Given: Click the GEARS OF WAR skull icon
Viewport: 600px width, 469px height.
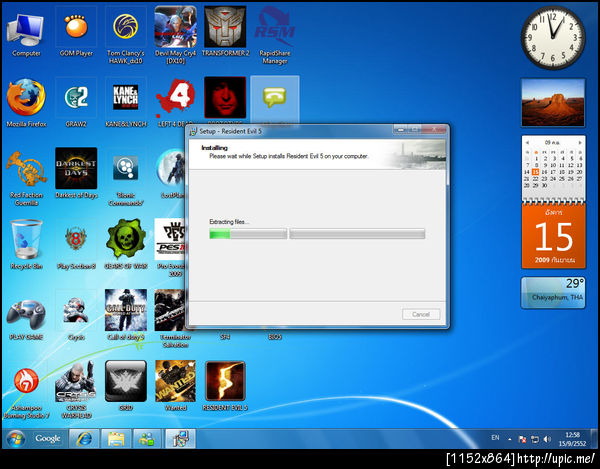Looking at the screenshot, I should coord(126,245).
